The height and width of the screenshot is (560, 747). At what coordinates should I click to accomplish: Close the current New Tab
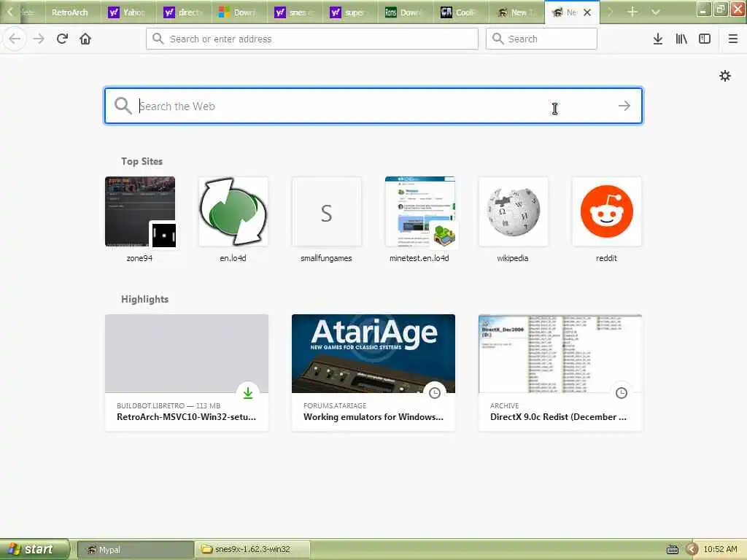pos(587,12)
